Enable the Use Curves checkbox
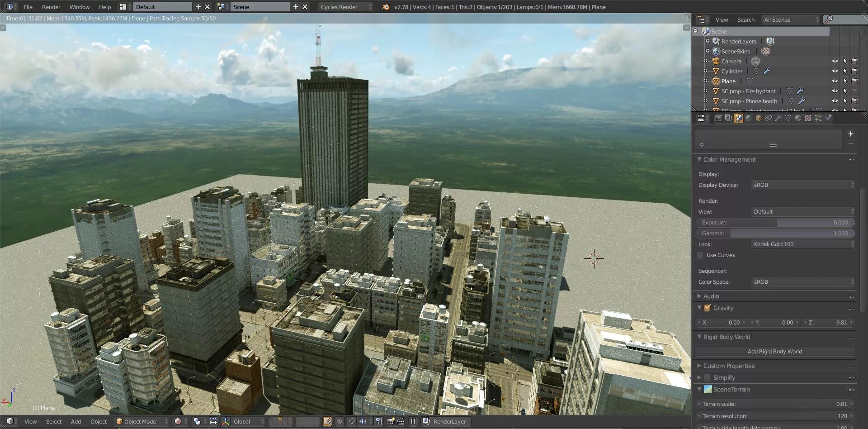This screenshot has width=868, height=429. (x=700, y=255)
